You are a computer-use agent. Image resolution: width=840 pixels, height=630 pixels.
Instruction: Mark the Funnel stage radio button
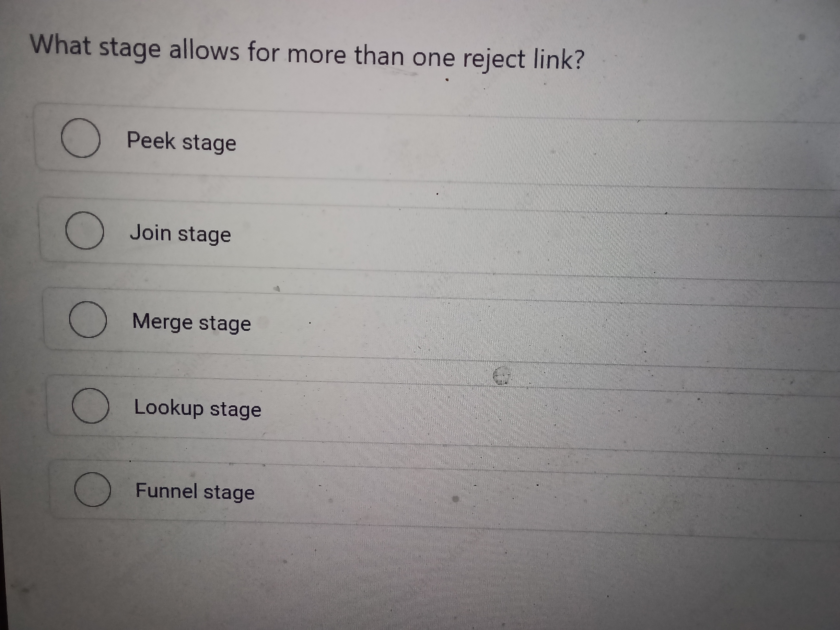[x=93, y=489]
